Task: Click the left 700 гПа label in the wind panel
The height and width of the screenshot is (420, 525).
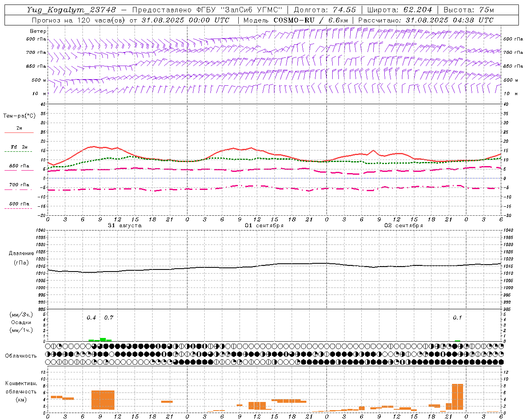Action: point(36,52)
